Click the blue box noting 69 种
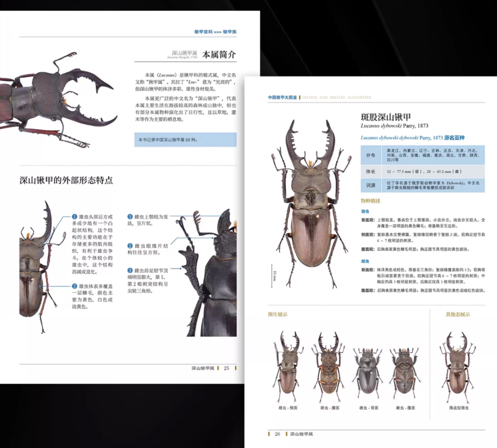 click(x=185, y=140)
